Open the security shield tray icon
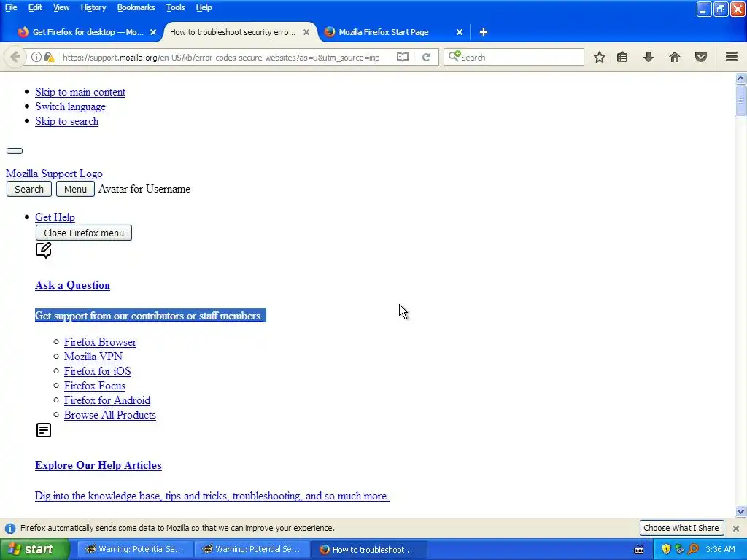Image resolution: width=747 pixels, height=560 pixels. click(x=666, y=549)
